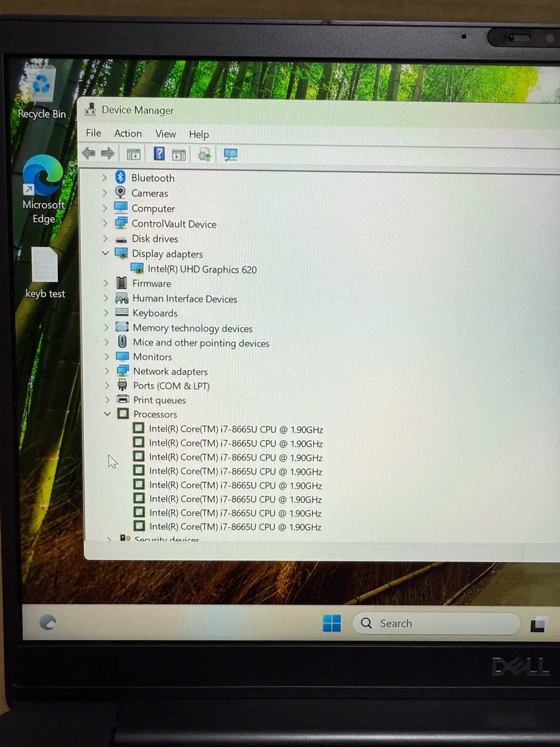Expand the Memory technology devices chevron
560x747 pixels.
point(106,327)
